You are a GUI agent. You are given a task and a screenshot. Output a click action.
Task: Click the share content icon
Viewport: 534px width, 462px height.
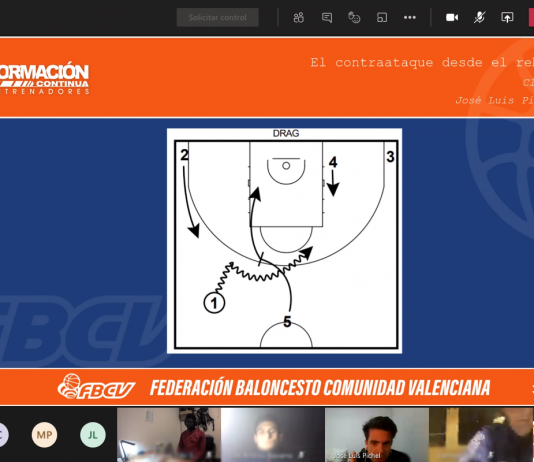[x=507, y=17]
